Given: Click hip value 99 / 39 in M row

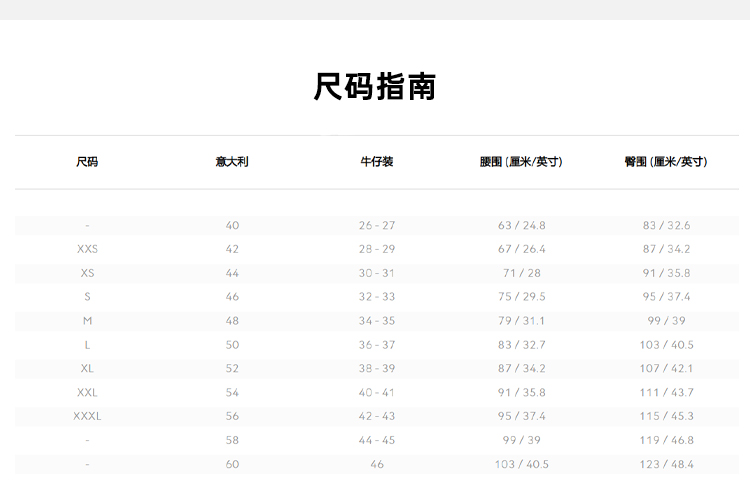Looking at the screenshot, I should coord(666,321).
